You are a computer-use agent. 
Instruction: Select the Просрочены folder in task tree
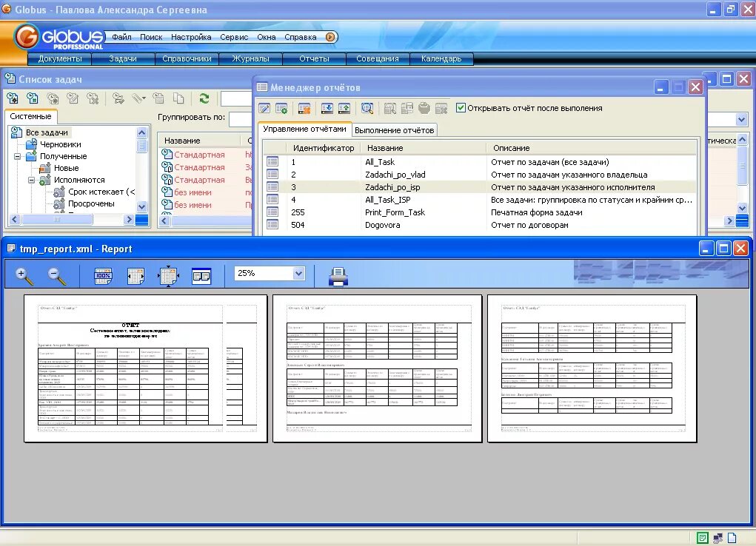[91, 203]
